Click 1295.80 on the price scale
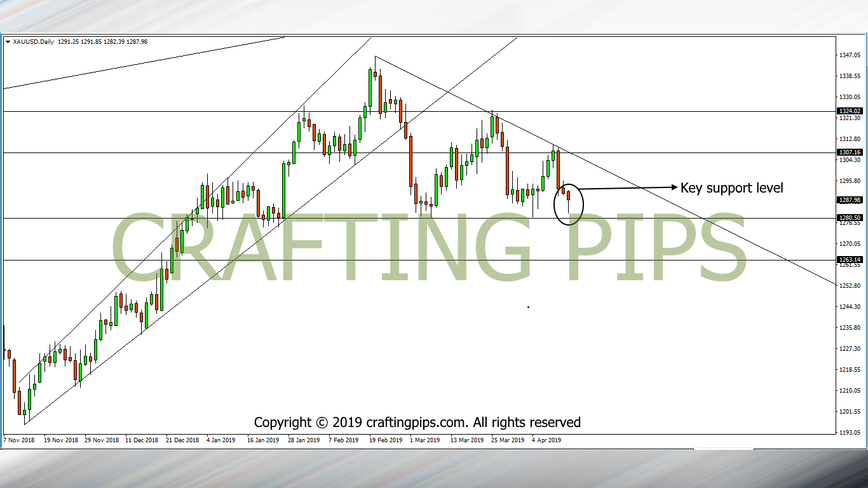The width and height of the screenshot is (868, 488). click(850, 181)
